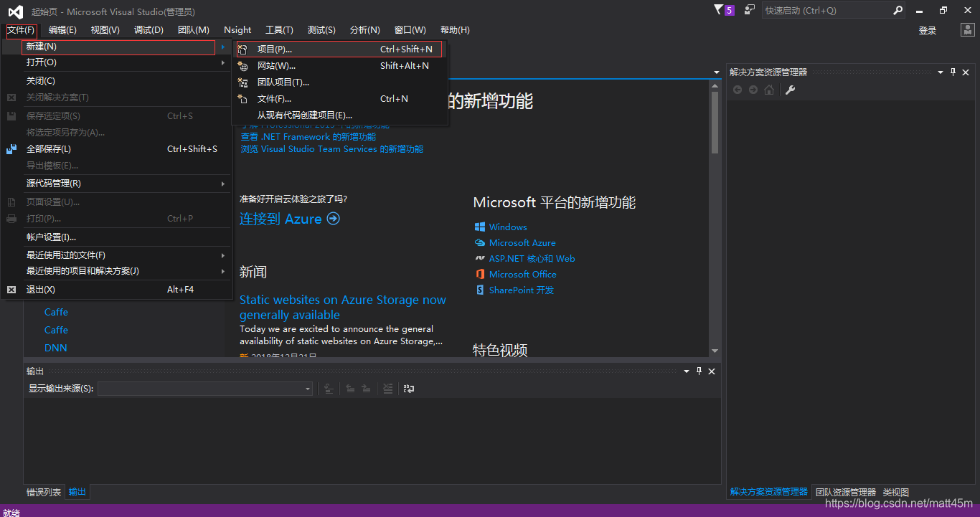Click Solution Explorer home icon
Screen dimensions: 980x517
(x=769, y=90)
